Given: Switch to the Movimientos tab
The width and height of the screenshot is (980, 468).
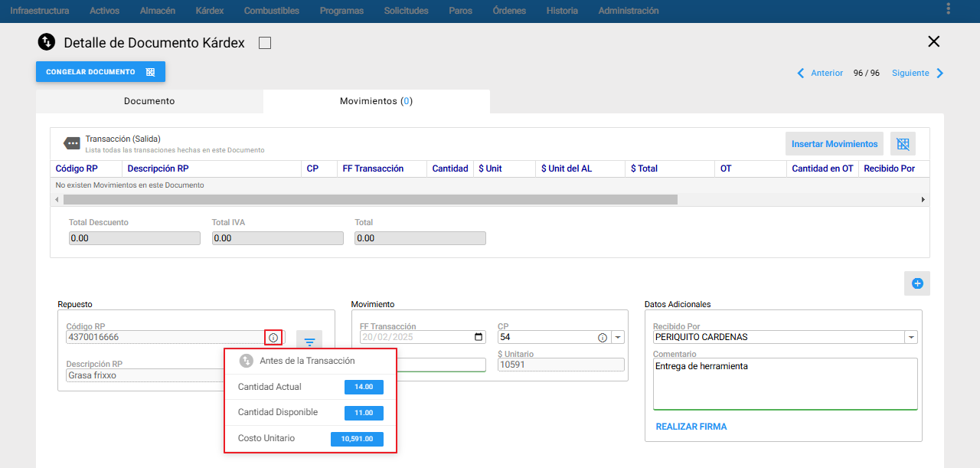Looking at the screenshot, I should [x=376, y=101].
